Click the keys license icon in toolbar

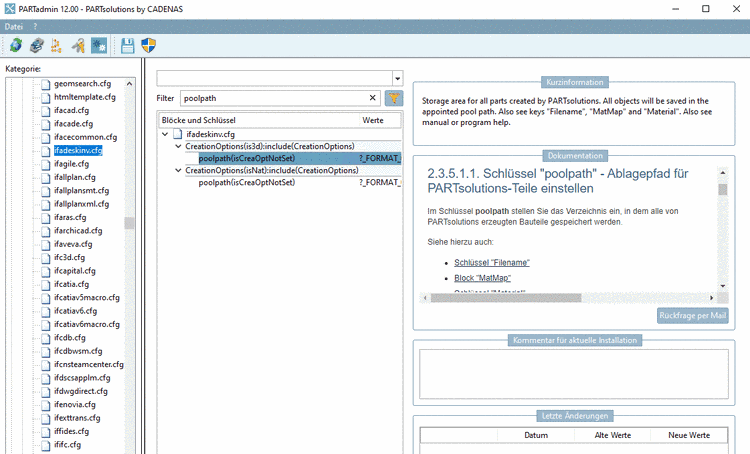[x=78, y=45]
